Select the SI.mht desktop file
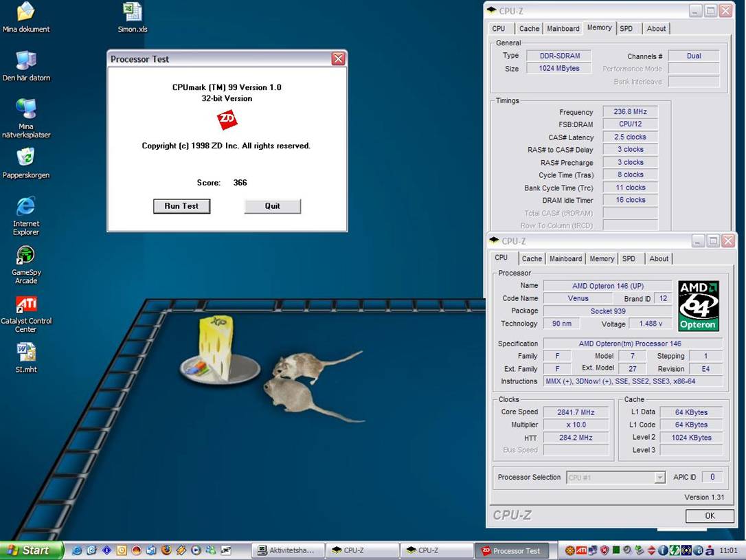 [x=25, y=358]
